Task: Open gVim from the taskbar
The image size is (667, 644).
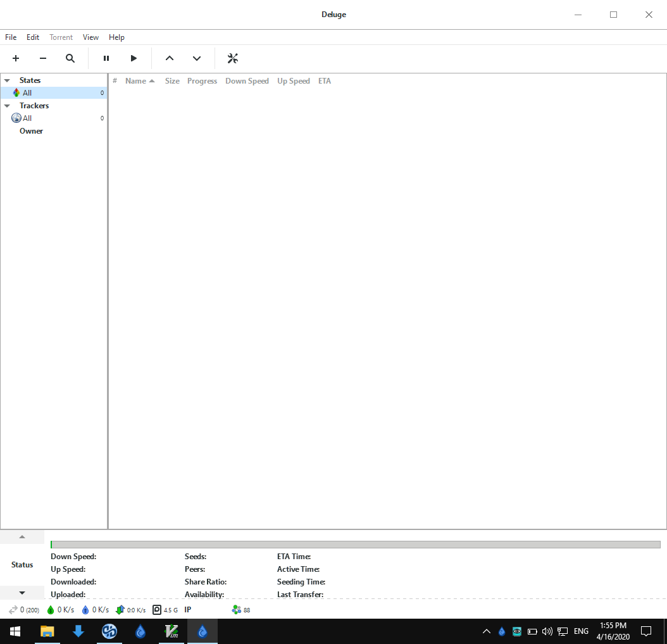Action: tap(171, 631)
